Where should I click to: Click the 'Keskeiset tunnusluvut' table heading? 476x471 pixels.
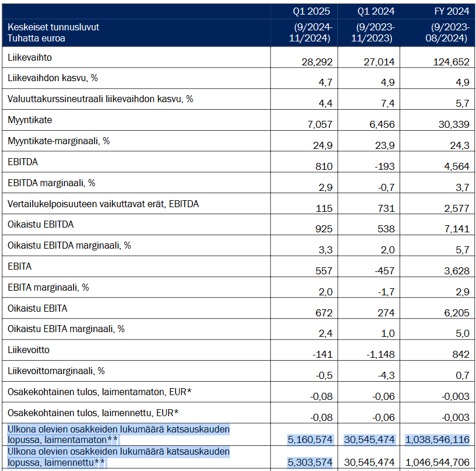pos(54,27)
